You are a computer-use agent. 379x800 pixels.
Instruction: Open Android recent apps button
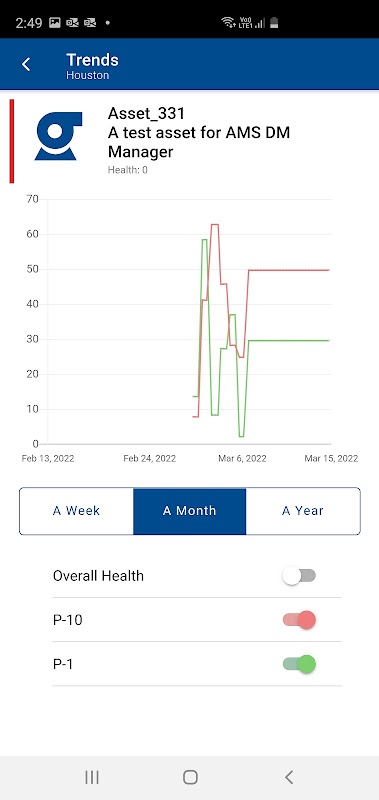[92, 777]
